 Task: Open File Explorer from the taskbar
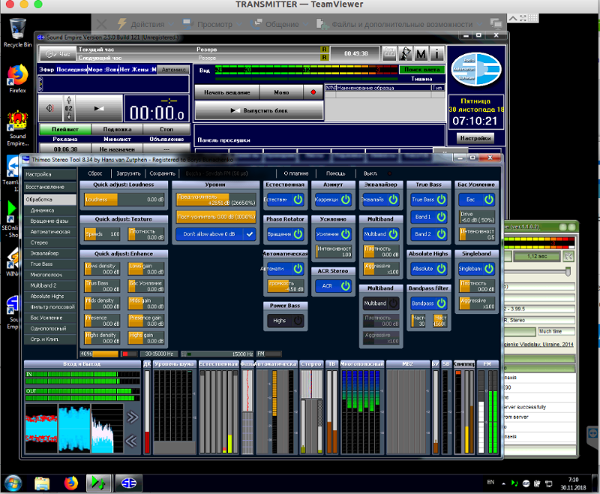[42, 483]
